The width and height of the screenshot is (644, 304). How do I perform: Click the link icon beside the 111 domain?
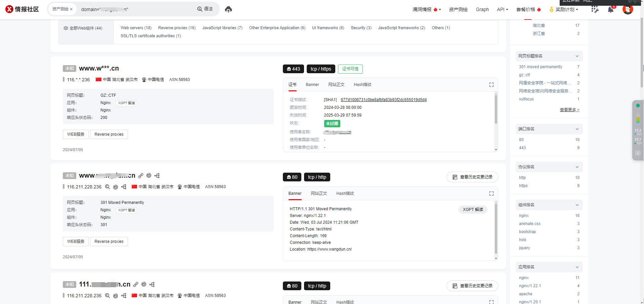(x=136, y=285)
